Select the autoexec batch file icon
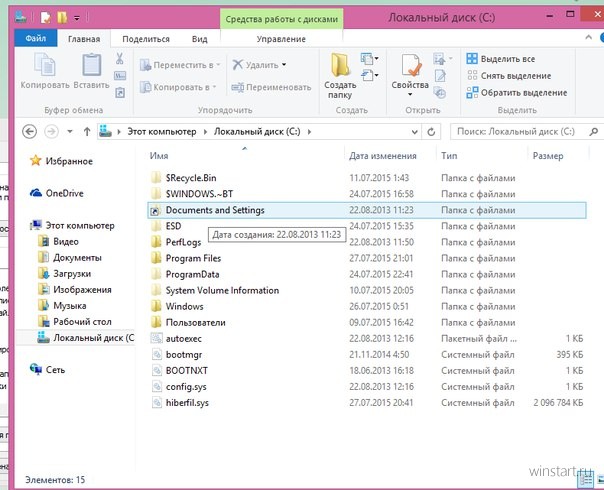 point(157,338)
